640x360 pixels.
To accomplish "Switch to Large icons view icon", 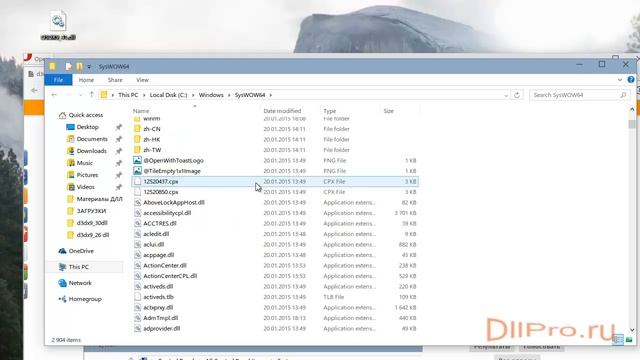I will point(629,339).
